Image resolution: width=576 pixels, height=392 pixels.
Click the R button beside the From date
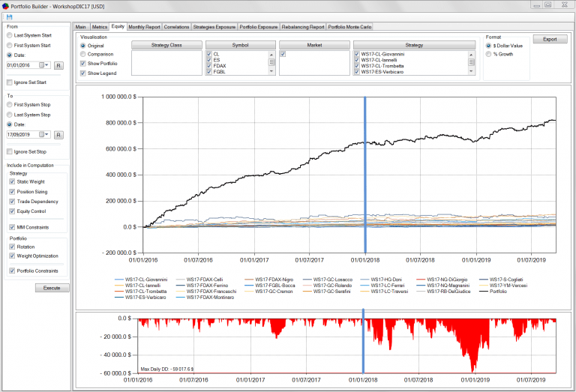coord(58,66)
